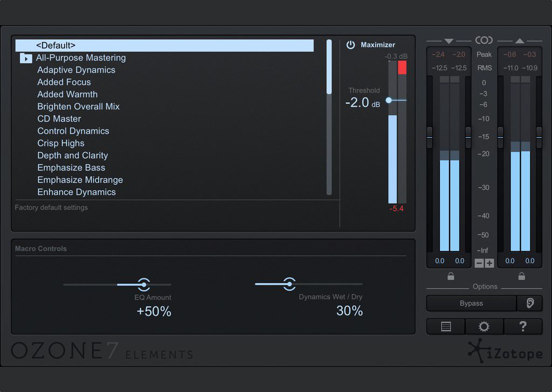
Task: Open help with question mark button
Action: 523,327
